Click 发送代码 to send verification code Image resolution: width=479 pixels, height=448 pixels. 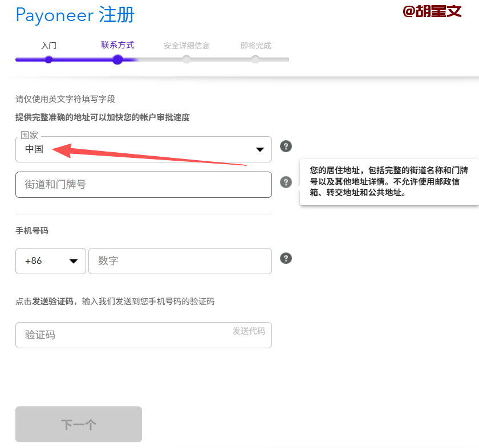249,331
